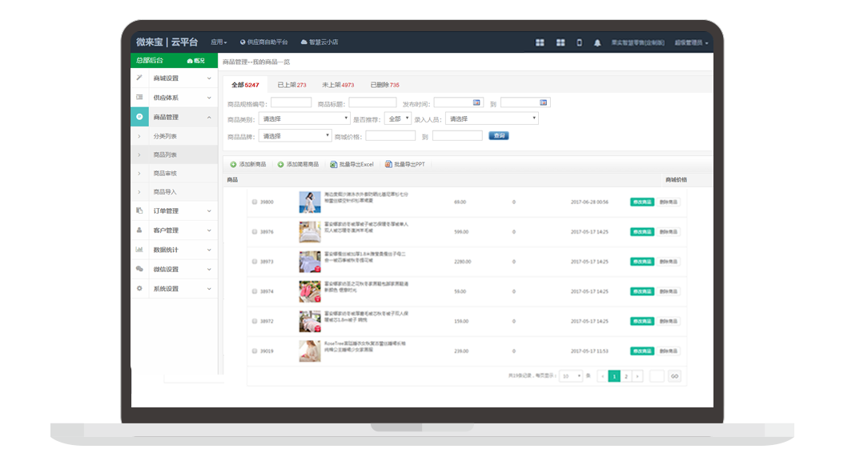Open the calendar icon in 发布时间 start field
Viewport: 868px width, 461px height.
[x=476, y=102]
